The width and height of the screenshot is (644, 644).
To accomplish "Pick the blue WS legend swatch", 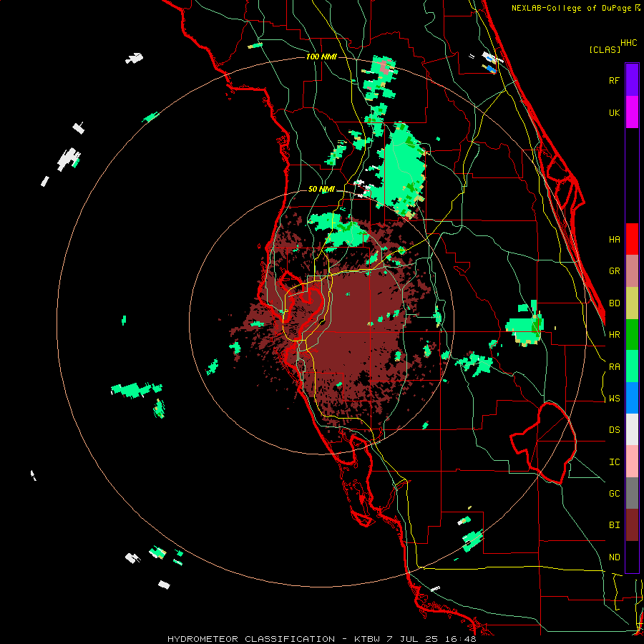I will click(632, 398).
